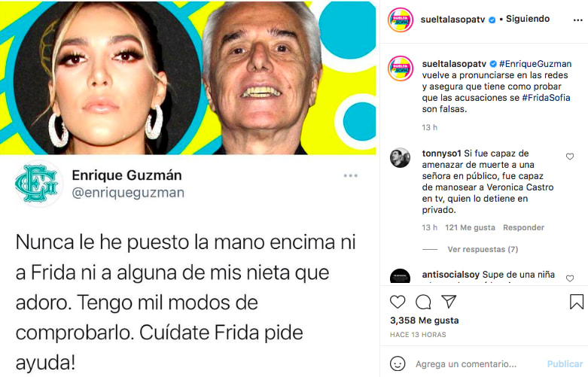Like antisocialsoy's comment heart
588x377 pixels.
[570, 278]
